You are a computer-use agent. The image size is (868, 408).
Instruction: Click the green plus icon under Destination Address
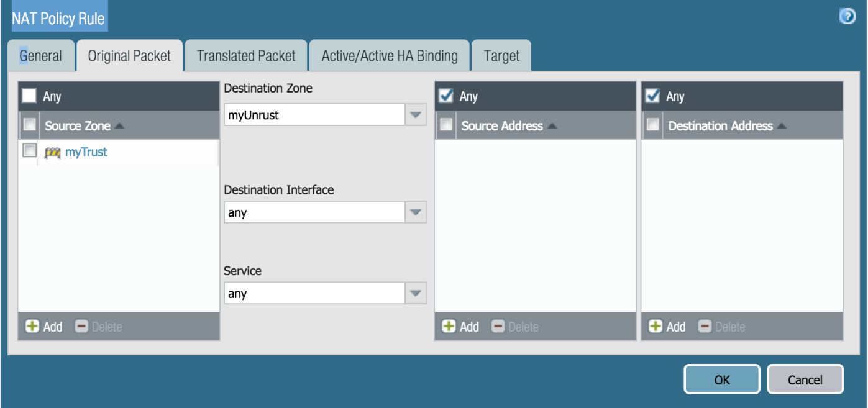pyautogui.click(x=656, y=326)
